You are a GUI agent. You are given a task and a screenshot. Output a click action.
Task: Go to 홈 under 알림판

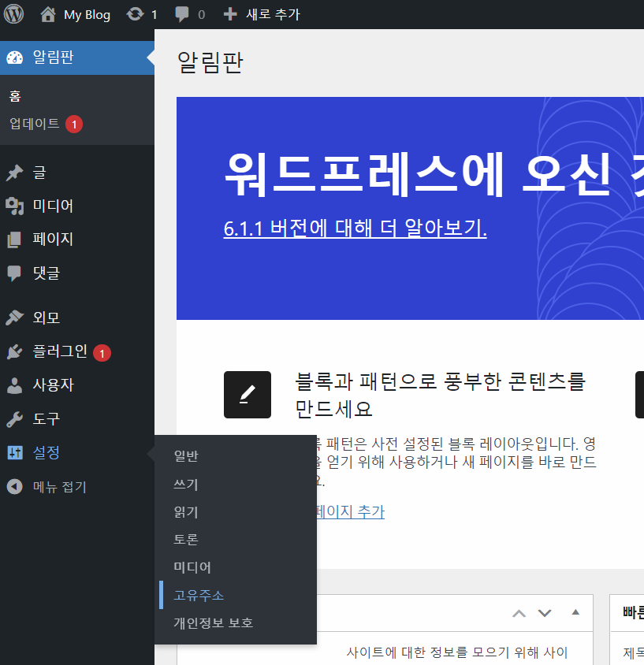[x=15, y=96]
